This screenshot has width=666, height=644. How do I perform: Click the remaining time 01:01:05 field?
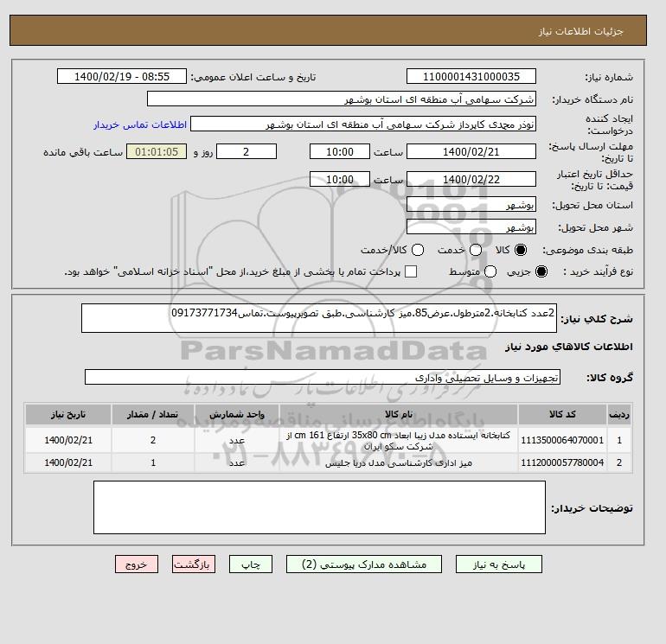tap(157, 151)
